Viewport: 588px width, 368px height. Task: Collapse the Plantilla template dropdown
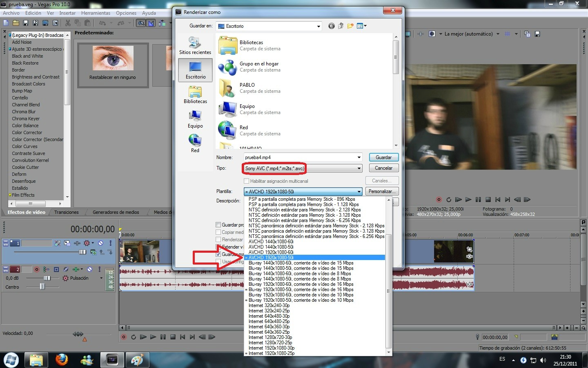359,191
